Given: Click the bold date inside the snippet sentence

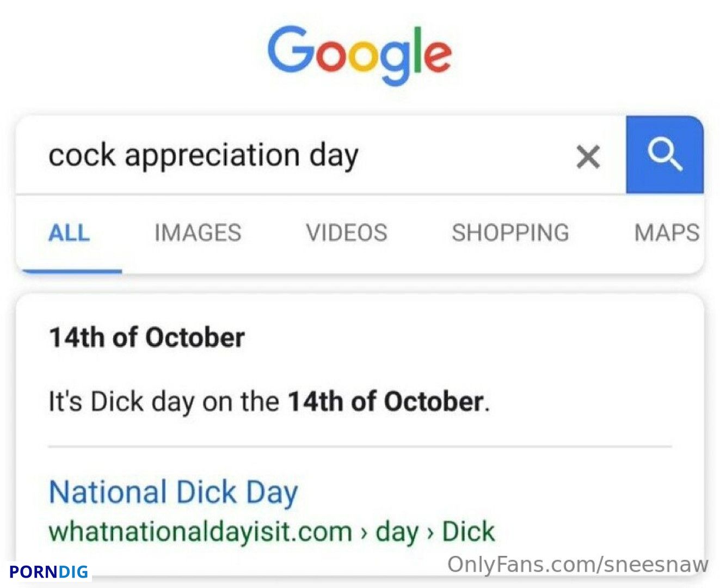Looking at the screenshot, I should [385, 402].
